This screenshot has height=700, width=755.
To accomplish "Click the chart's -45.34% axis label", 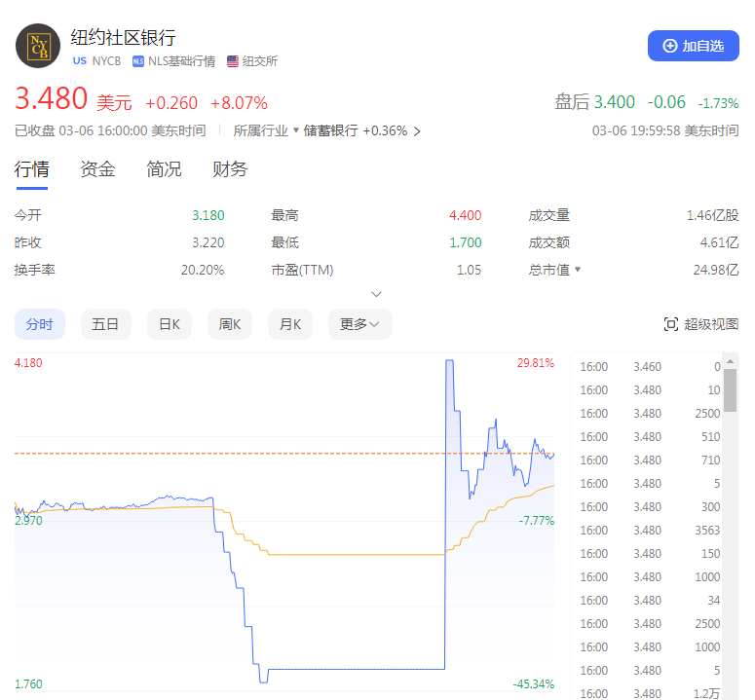I will (x=534, y=683).
